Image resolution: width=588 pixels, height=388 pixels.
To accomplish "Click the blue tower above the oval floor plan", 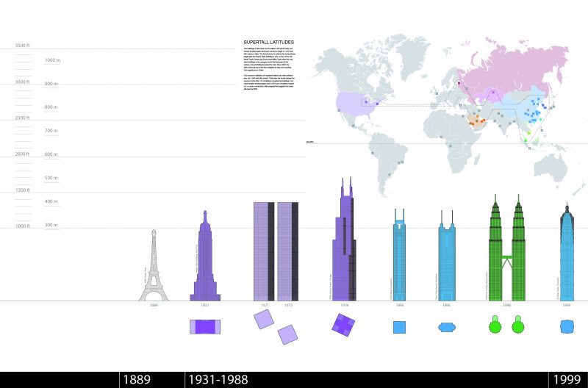I will click(x=447, y=256).
